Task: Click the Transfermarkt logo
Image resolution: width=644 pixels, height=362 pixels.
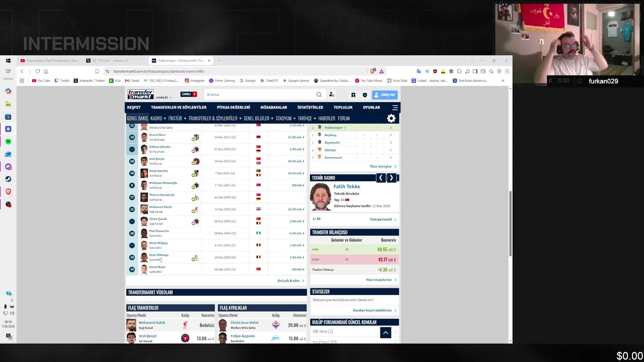Action: pyautogui.click(x=140, y=94)
